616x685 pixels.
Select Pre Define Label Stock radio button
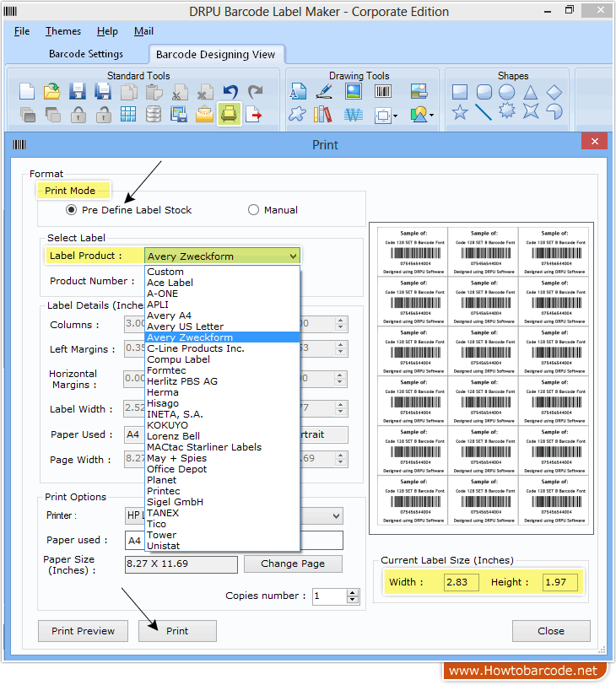point(71,210)
